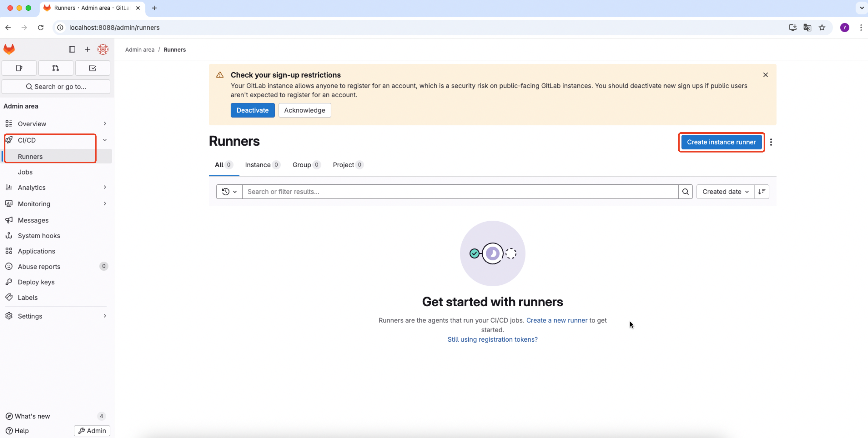The image size is (868, 438).
Task: Open the recent search history dropdown
Action: tap(229, 191)
